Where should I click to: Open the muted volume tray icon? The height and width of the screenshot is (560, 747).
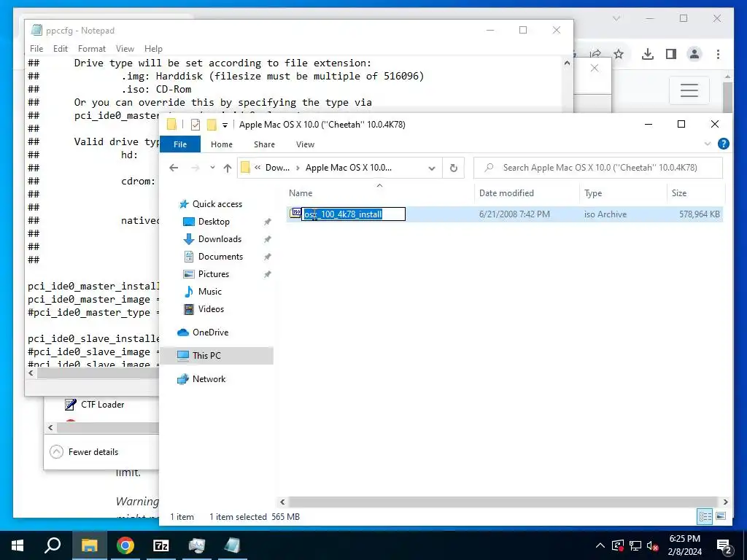pyautogui.click(x=653, y=545)
